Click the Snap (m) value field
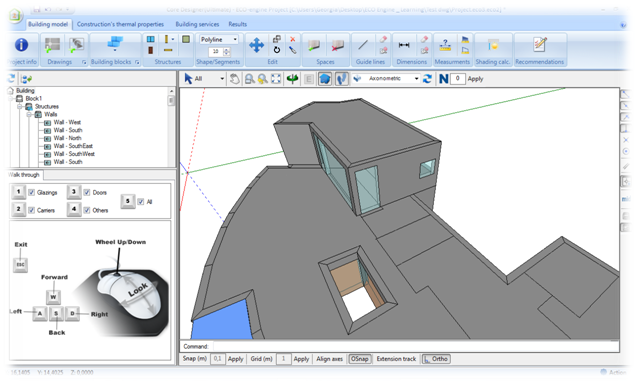The image size is (637, 383). [x=217, y=359]
